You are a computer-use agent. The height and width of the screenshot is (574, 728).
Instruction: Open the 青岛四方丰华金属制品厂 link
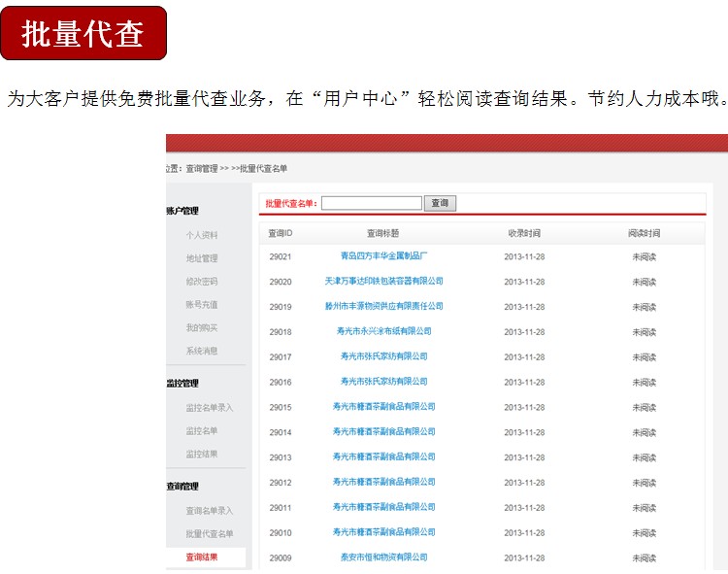pos(384,255)
